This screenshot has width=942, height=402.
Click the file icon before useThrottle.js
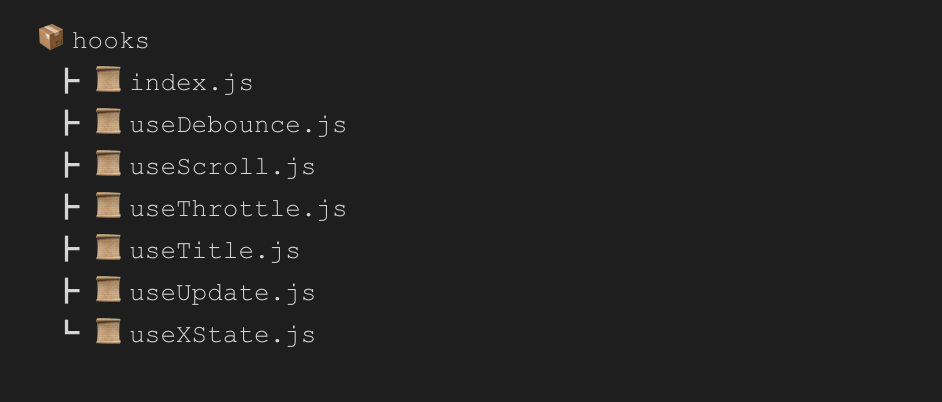(108, 206)
